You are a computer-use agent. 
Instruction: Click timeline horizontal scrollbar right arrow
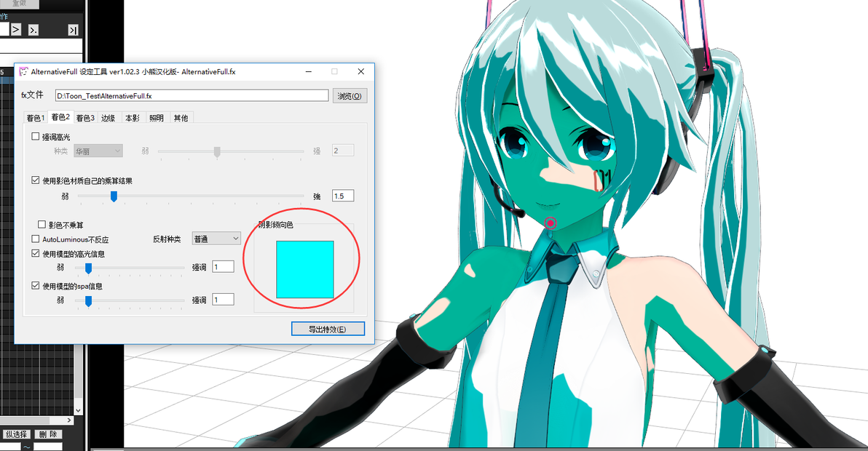69,420
